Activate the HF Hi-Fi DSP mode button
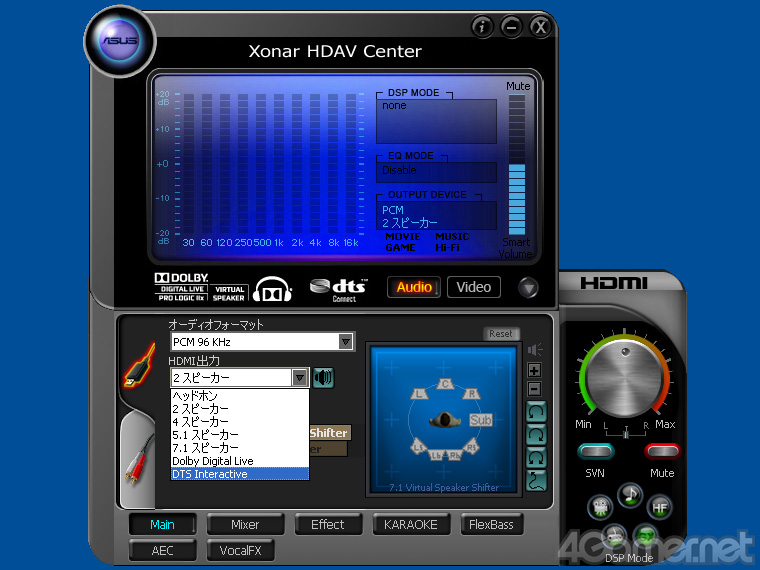760x570 pixels. pyautogui.click(x=660, y=507)
